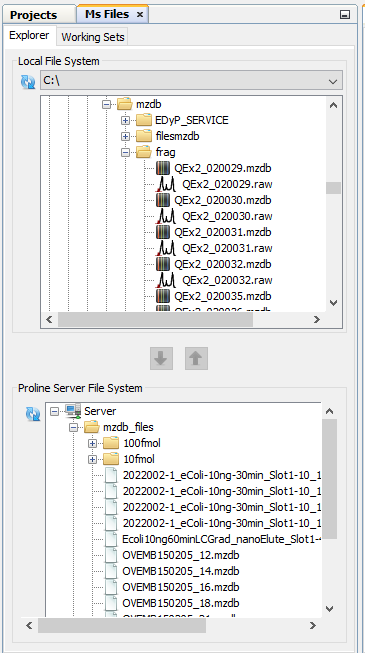This screenshot has height=653, width=365.
Task: Click the Ecoli10ng60minLCGrad file document icon
Action: click(x=112, y=539)
